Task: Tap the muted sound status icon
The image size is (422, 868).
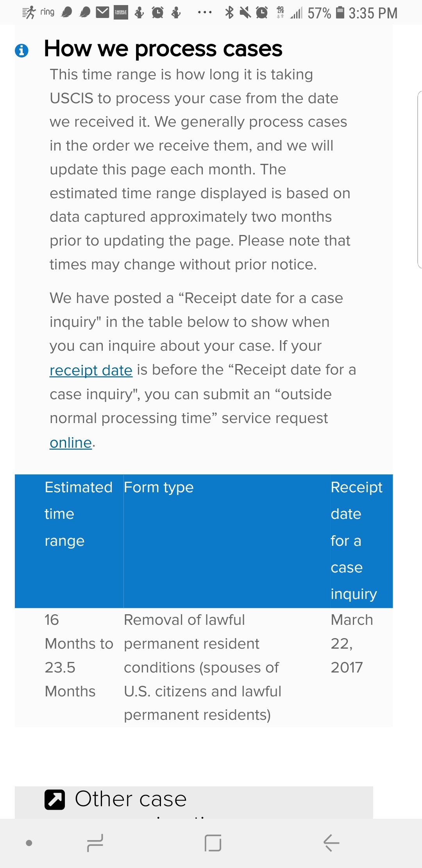Action: pos(245,13)
